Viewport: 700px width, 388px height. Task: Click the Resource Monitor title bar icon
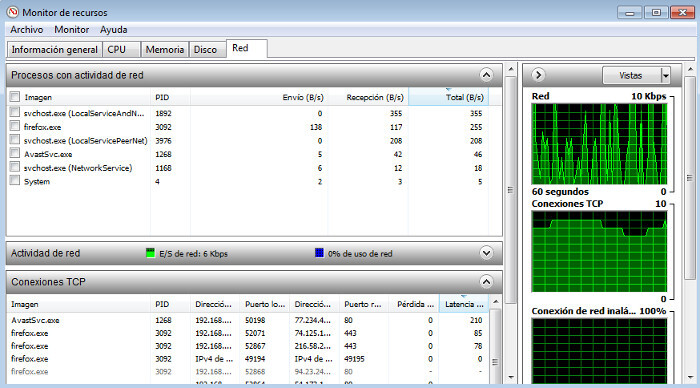point(13,12)
